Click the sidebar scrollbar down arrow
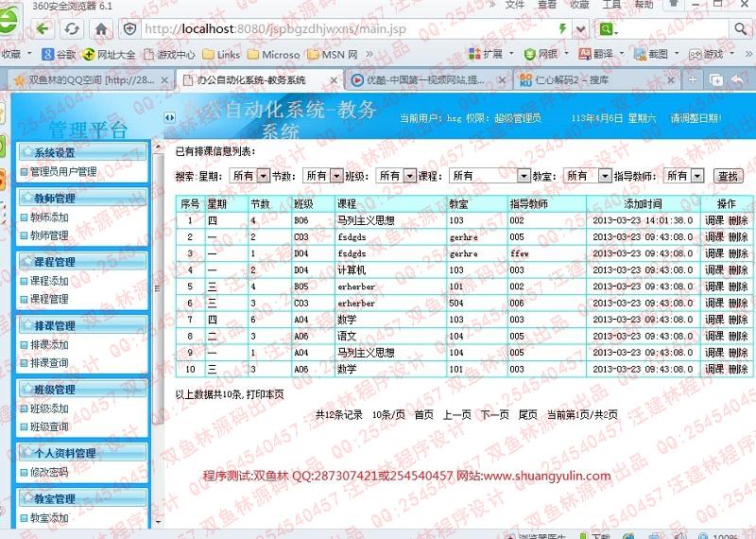The image size is (756, 539). click(x=158, y=522)
